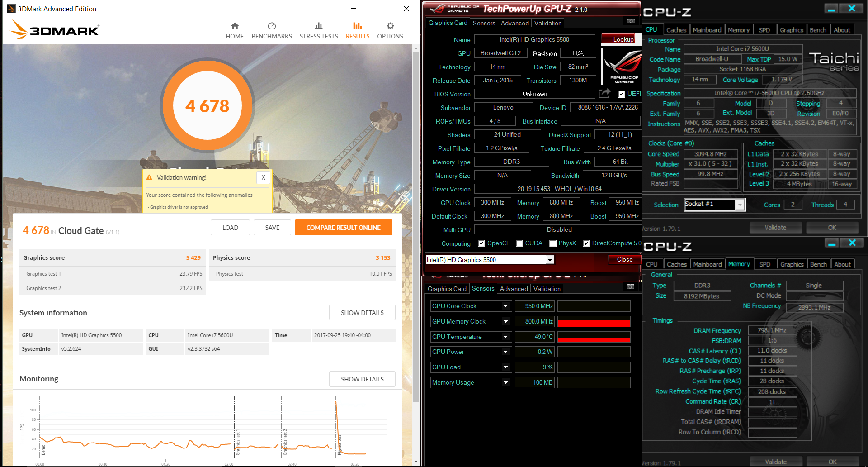This screenshot has height=467, width=868.
Task: Switch to Validation tab in upper GPU-Z window
Action: tap(547, 23)
